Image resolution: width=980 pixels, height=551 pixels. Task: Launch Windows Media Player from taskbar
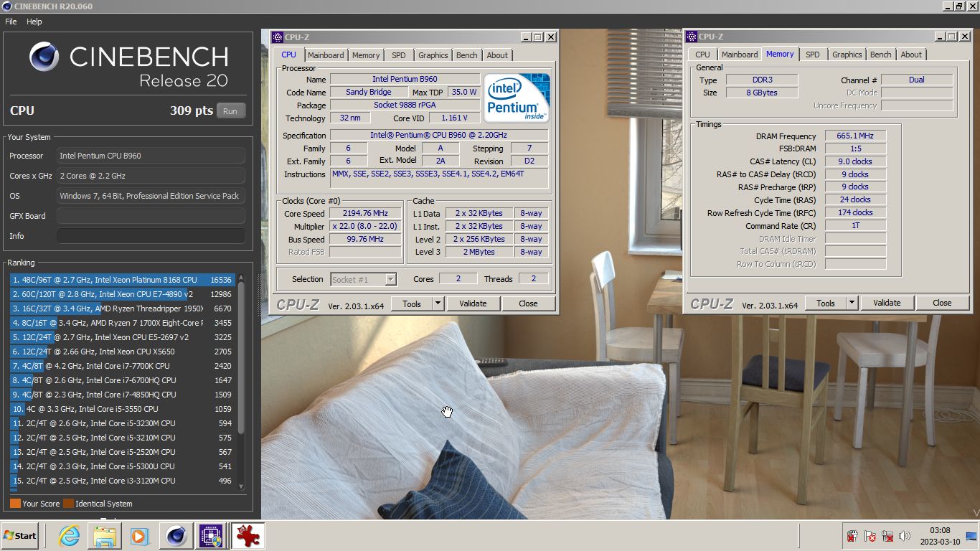pos(139,536)
